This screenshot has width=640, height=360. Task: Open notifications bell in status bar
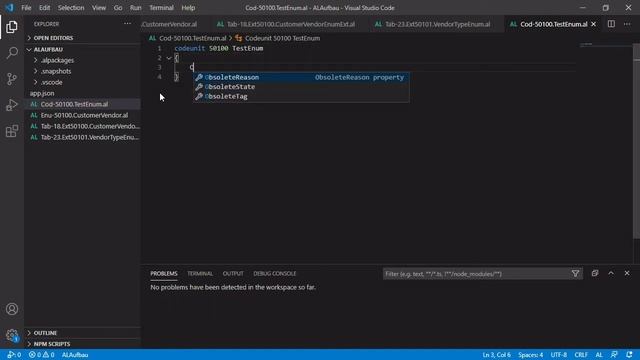[x=629, y=355]
